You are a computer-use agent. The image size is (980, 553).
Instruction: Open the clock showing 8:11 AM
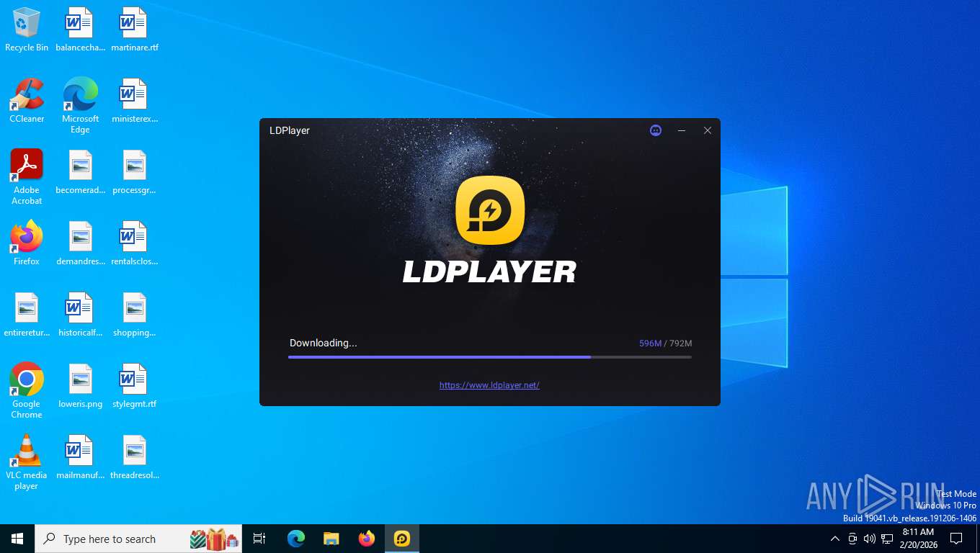918,539
